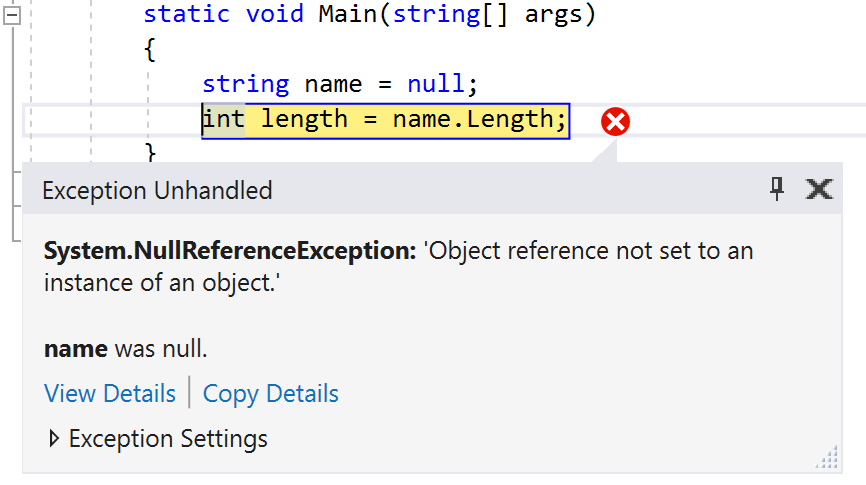Open the View Details link
866x485 pixels.
[x=110, y=394]
